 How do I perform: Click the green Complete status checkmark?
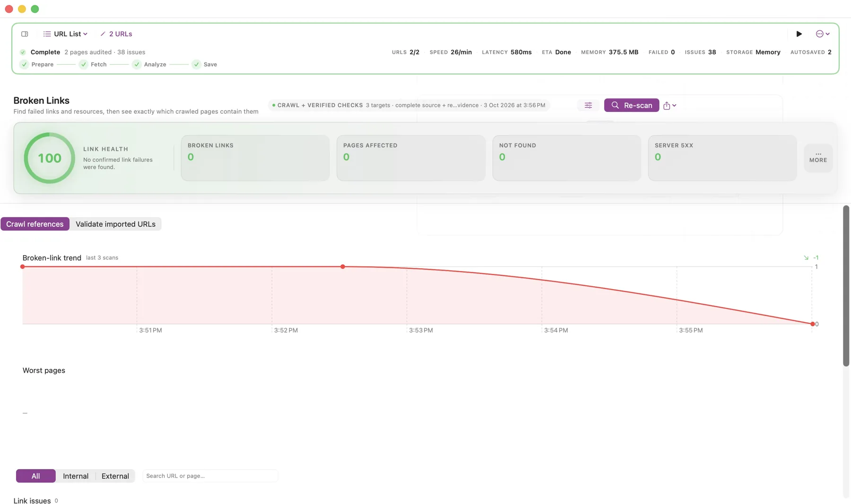23,52
